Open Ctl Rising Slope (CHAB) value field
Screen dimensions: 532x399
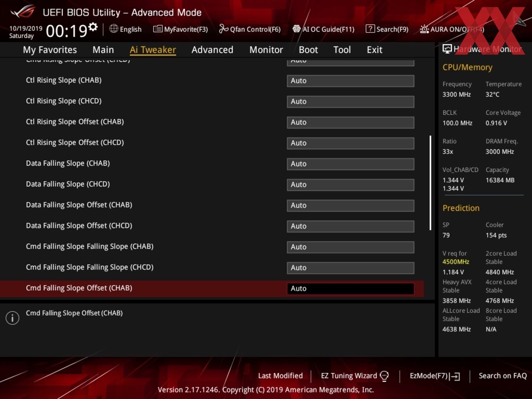(350, 81)
